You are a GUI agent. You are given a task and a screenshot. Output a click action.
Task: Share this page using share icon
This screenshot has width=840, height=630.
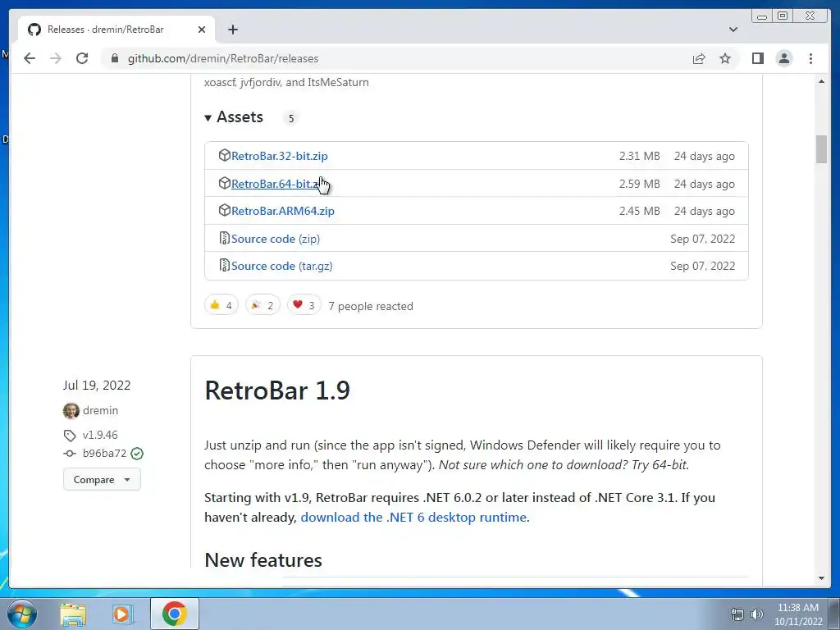pos(699,58)
